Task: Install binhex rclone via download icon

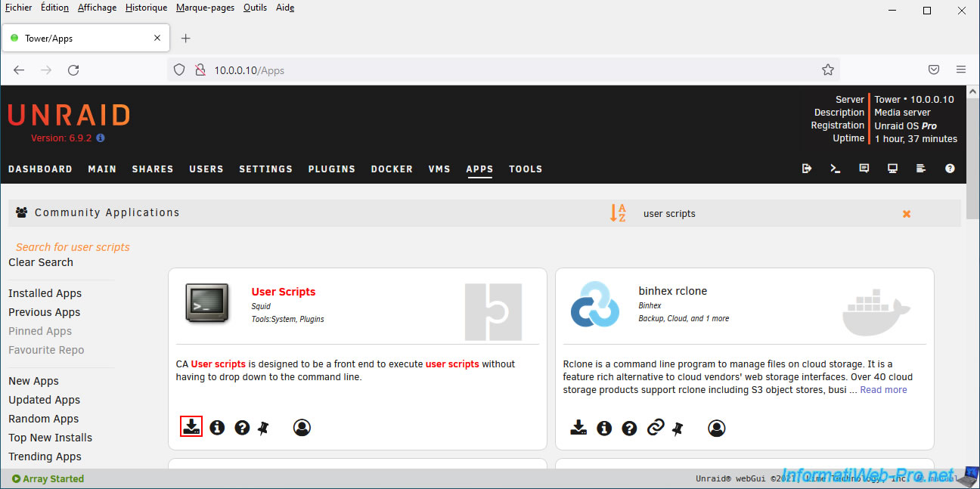Action: coord(578,428)
